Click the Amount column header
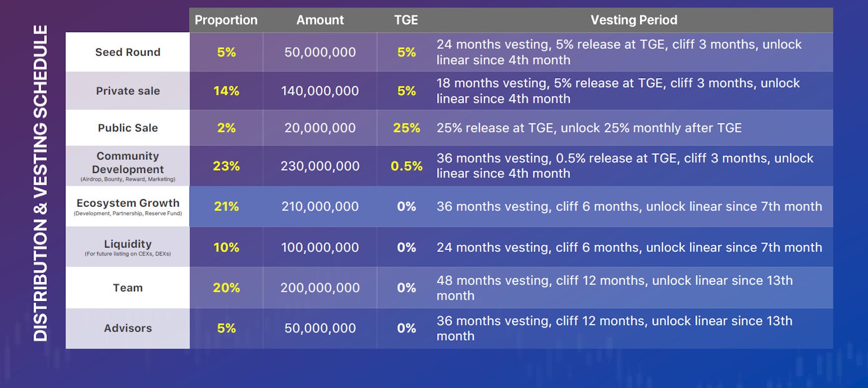Screen dimensions: 868x388 tap(320, 20)
